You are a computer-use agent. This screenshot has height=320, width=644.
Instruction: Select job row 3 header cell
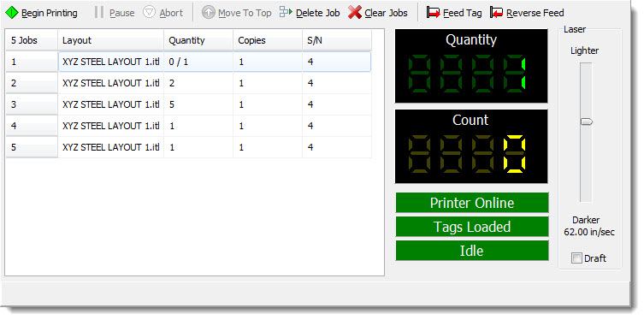point(32,104)
